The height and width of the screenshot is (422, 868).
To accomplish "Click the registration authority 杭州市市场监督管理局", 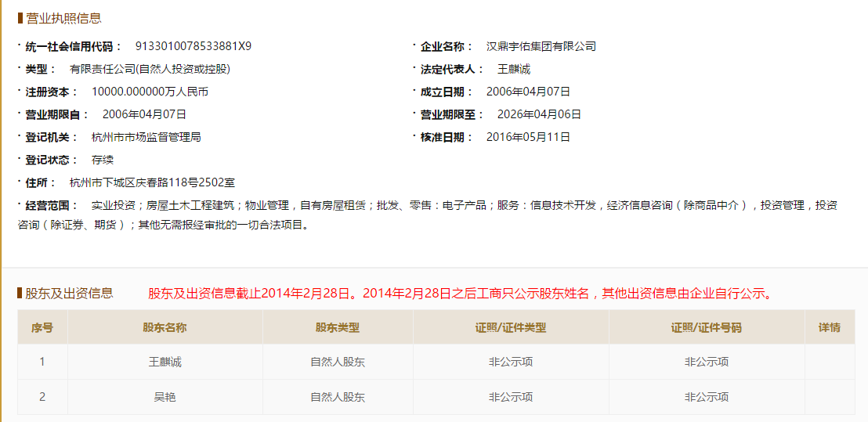I will coord(146,137).
